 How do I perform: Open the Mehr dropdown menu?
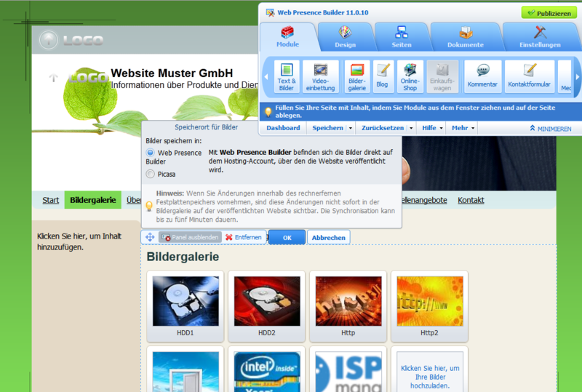coord(463,128)
